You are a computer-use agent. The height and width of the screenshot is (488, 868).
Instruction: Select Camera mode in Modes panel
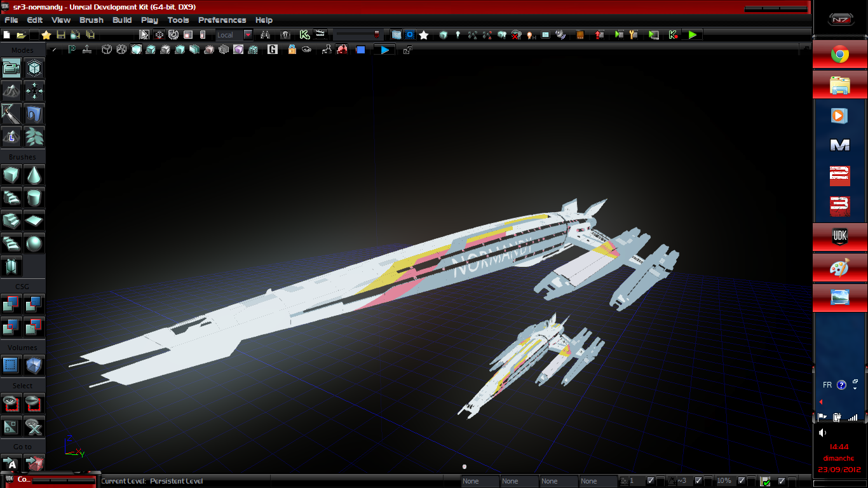point(11,67)
